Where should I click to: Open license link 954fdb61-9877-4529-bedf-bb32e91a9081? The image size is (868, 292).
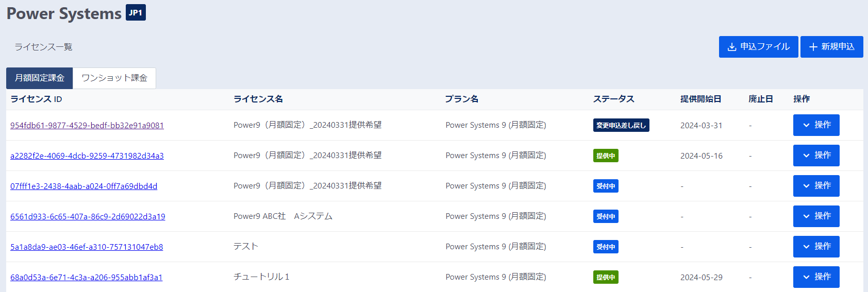click(87, 126)
